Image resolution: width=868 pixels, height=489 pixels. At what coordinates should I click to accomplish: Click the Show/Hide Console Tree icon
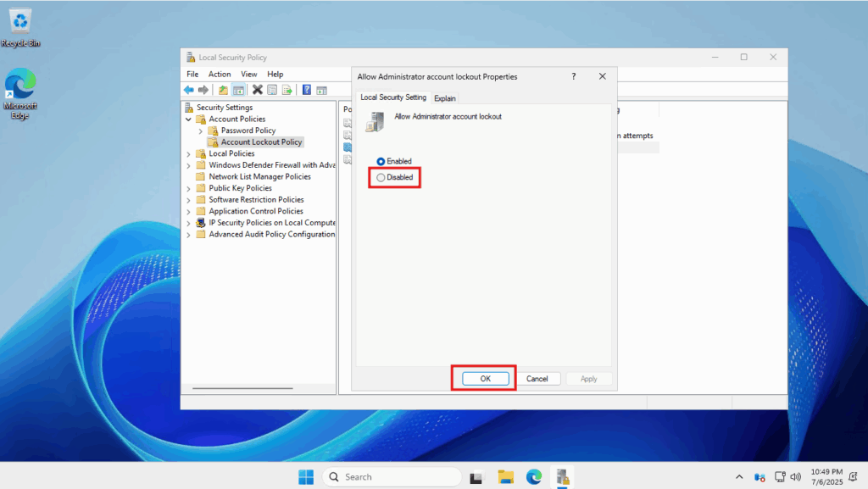click(x=238, y=90)
